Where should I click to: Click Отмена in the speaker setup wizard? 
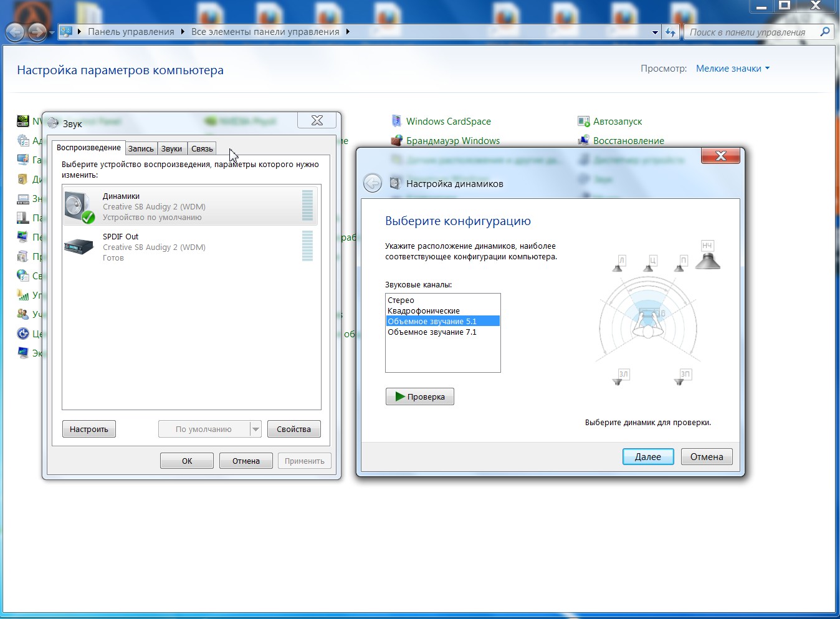tap(707, 456)
